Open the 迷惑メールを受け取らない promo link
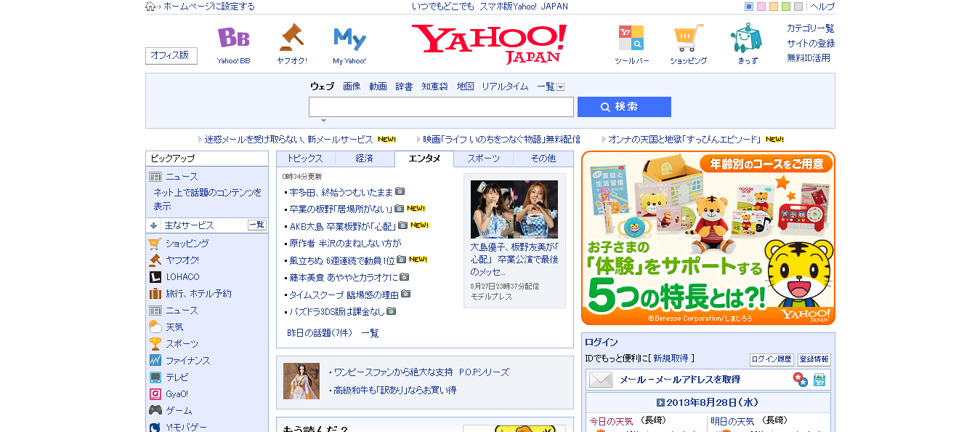Screen dimensions: 980x432 288,139
